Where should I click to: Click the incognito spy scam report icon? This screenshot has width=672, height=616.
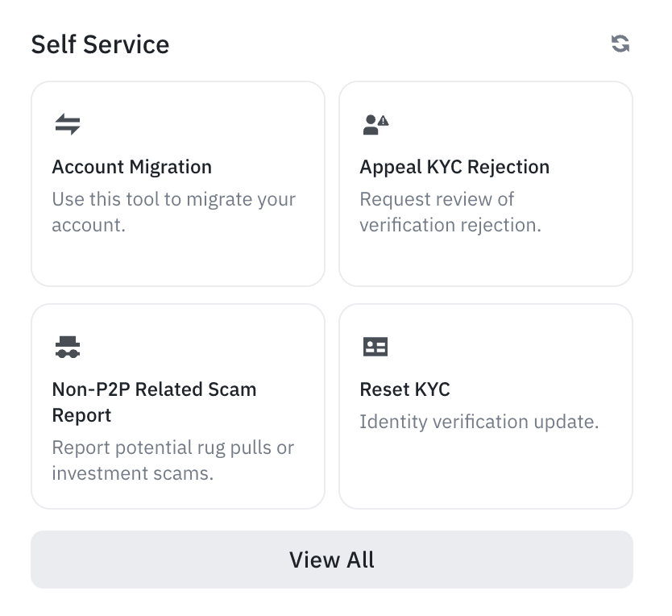(x=68, y=347)
